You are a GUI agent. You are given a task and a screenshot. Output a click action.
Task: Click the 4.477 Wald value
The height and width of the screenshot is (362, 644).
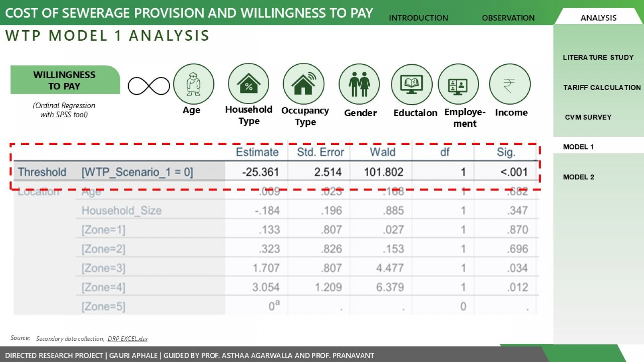(x=390, y=268)
